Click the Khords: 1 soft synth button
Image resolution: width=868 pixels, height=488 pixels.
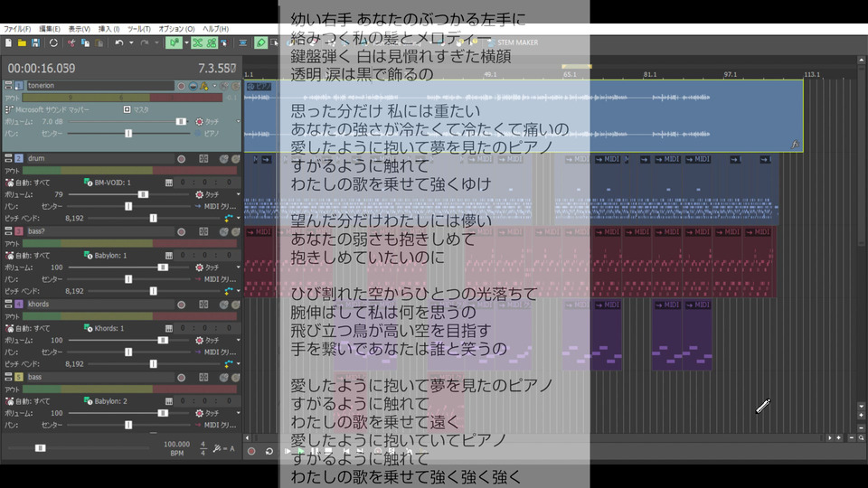pyautogui.click(x=104, y=328)
